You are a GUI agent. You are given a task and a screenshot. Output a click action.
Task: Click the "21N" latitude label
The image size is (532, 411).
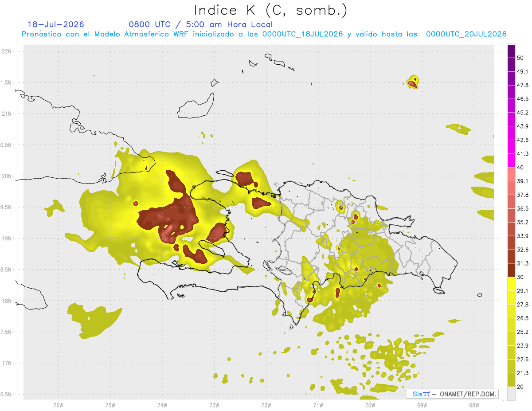tap(7, 114)
